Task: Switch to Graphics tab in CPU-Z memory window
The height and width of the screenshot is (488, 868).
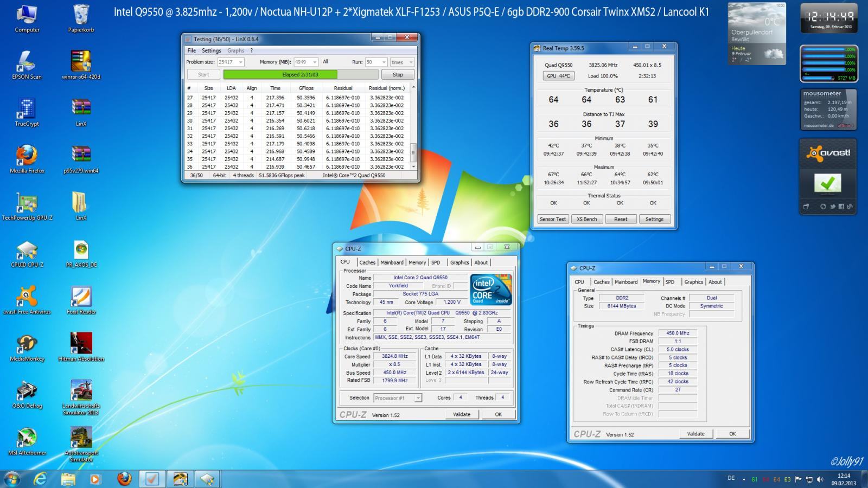Action: pyautogui.click(x=693, y=282)
